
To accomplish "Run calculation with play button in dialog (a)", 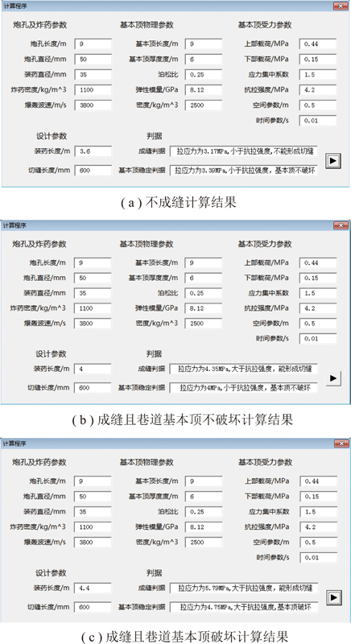I will (x=333, y=160).
